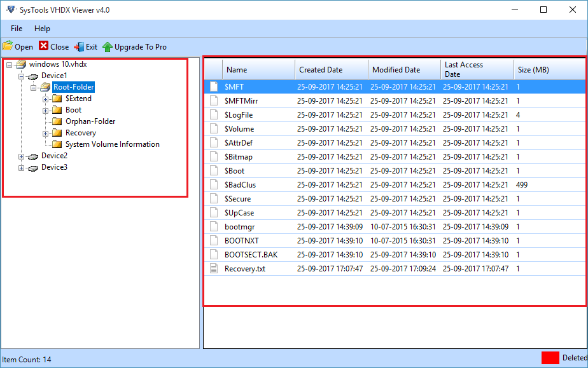The height and width of the screenshot is (368, 588).
Task: Click the file icon beside $AttrDef
Action: tap(214, 142)
